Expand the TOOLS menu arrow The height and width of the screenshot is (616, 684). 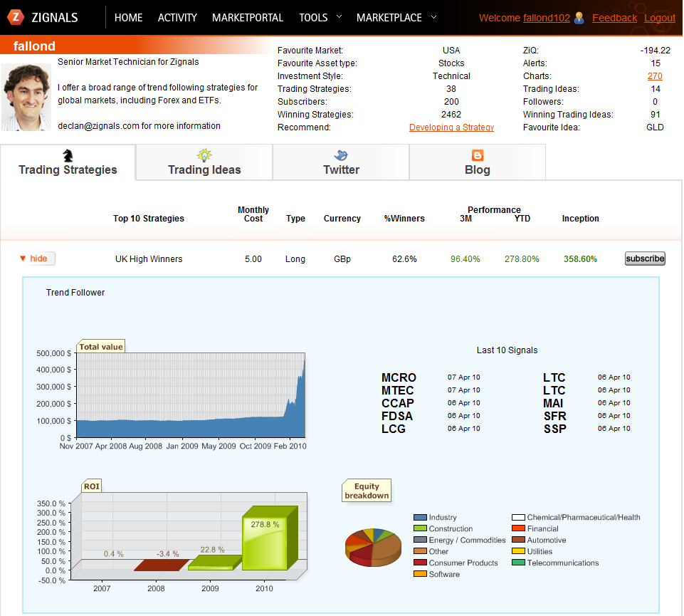(x=339, y=16)
